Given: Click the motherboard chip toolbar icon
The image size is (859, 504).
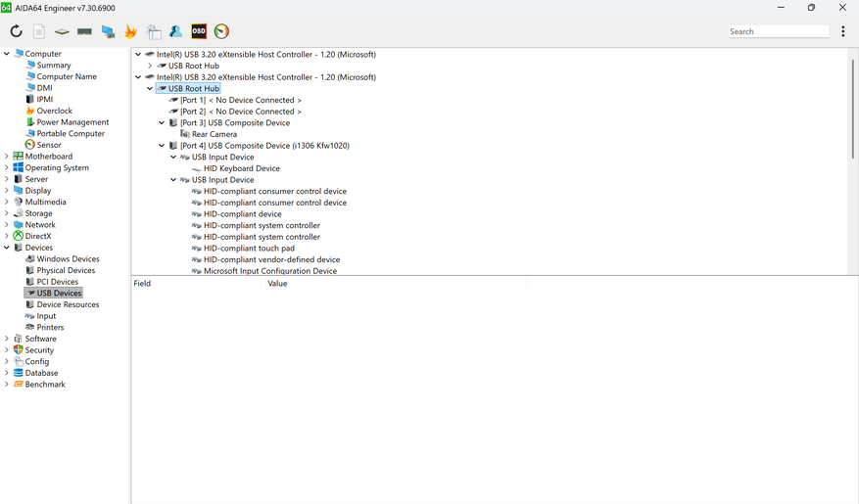Looking at the screenshot, I should point(62,31).
